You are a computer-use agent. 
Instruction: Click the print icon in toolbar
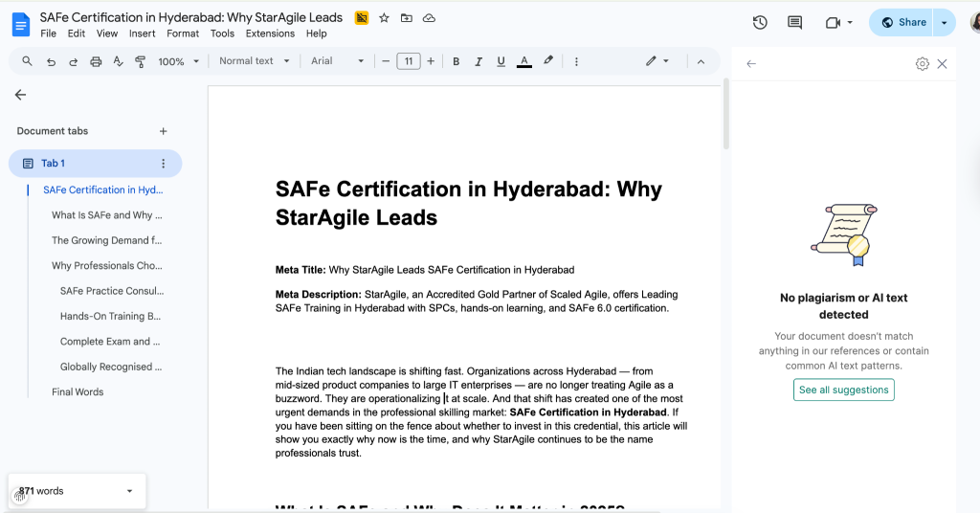(x=96, y=61)
